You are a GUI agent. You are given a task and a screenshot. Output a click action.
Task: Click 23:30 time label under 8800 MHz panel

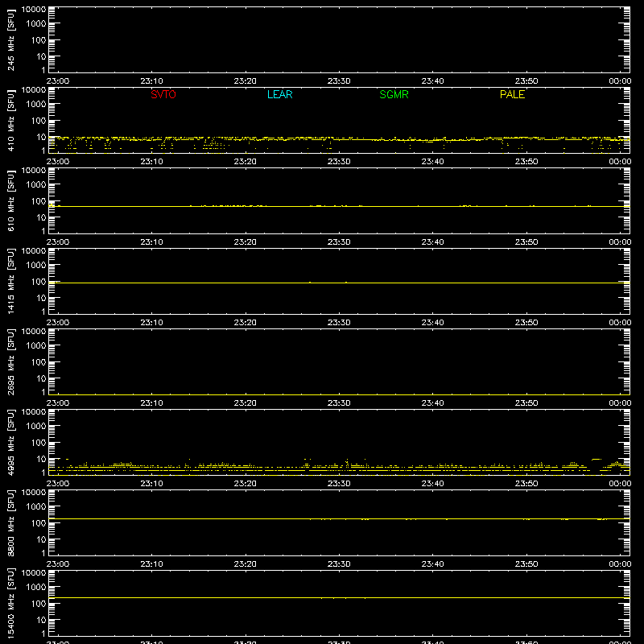pyautogui.click(x=339, y=564)
